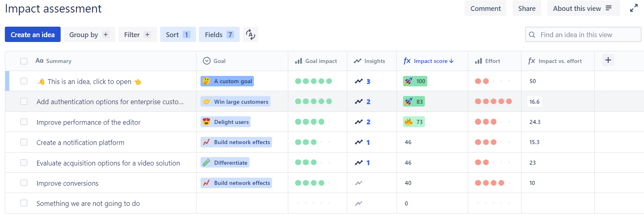Select Evaluate acquisition options checkbox
Screen dimensions: 644x218
tap(24, 163)
